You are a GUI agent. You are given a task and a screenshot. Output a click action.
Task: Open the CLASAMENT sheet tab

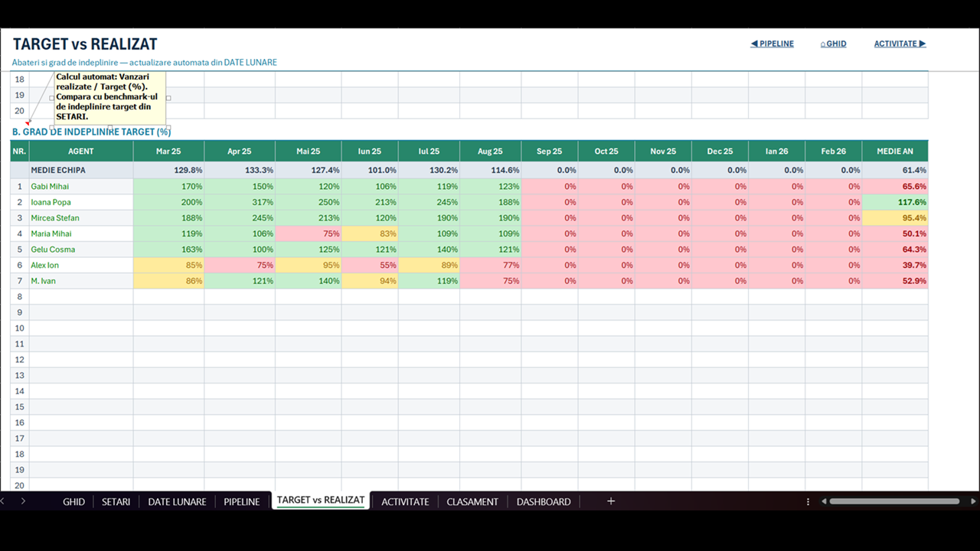pyautogui.click(x=472, y=501)
